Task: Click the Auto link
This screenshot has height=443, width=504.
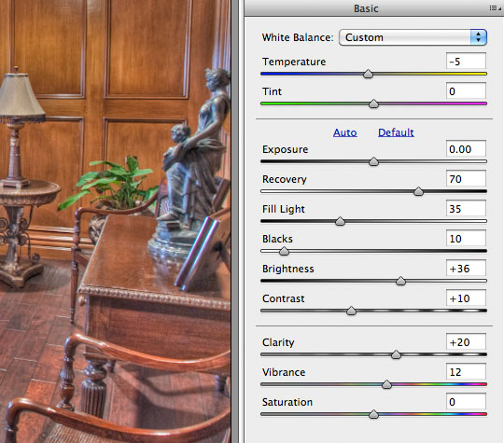Action: pyautogui.click(x=345, y=132)
